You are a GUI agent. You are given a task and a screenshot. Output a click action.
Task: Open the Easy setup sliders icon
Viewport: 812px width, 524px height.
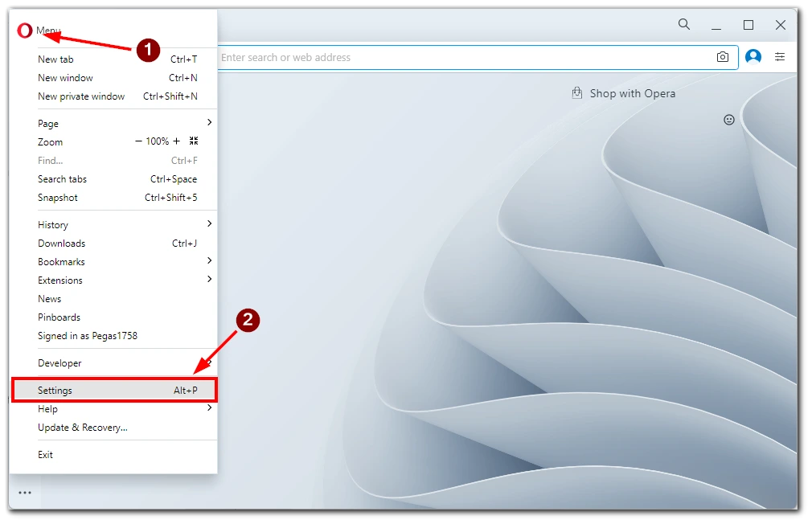[x=779, y=57]
